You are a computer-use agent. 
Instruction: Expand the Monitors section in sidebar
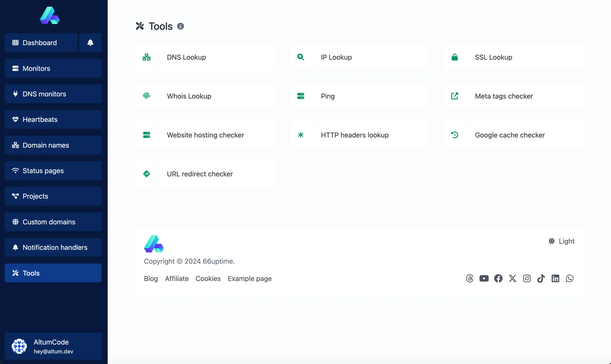[52, 68]
